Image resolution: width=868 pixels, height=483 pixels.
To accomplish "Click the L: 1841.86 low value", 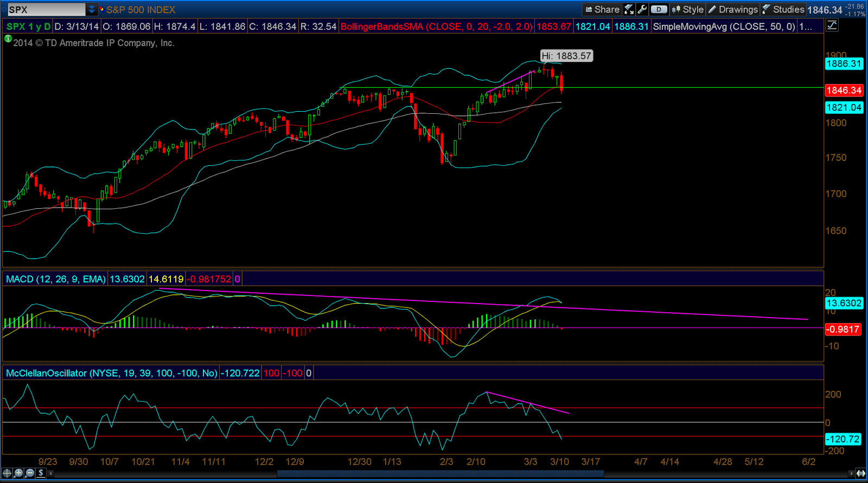I will [222, 26].
